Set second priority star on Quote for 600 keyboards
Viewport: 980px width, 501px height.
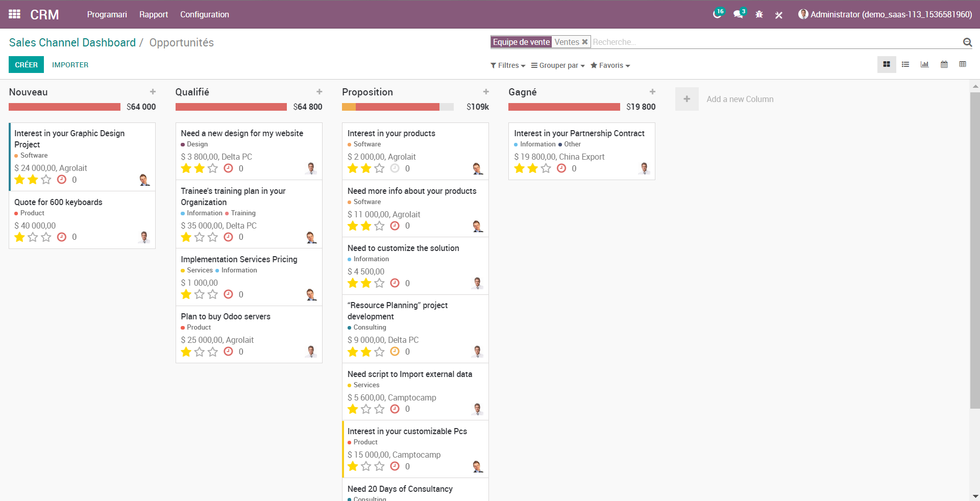(33, 237)
